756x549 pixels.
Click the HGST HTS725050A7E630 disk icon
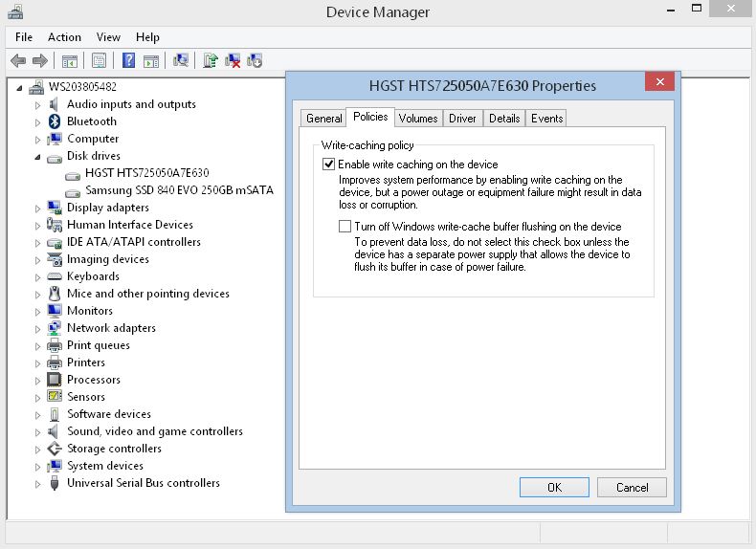click(73, 174)
